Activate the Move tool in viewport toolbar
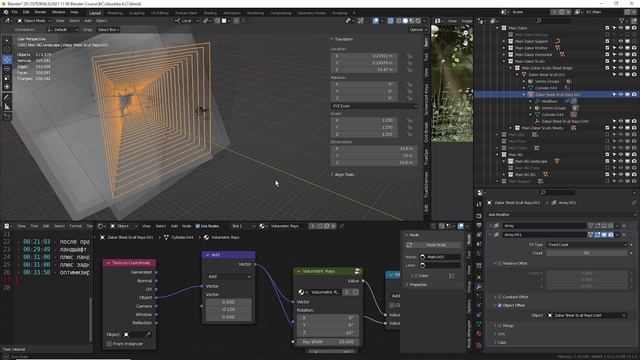 [7, 60]
